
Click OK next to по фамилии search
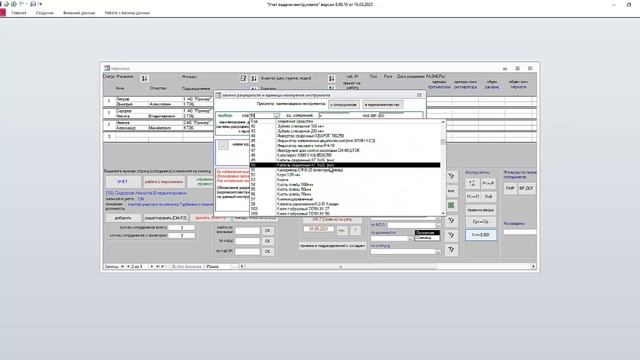pyautogui.click(x=268, y=231)
